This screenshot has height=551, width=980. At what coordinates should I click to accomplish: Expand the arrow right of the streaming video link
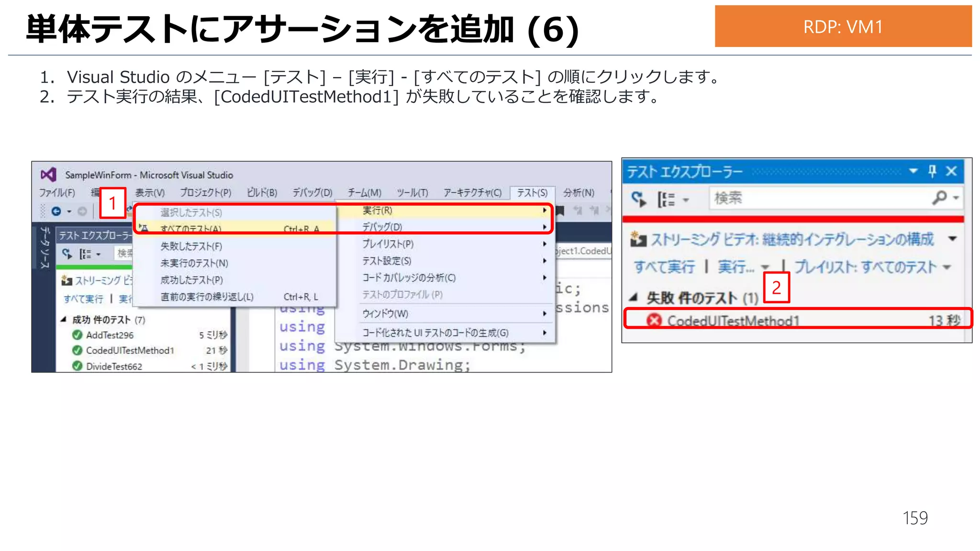pos(952,238)
